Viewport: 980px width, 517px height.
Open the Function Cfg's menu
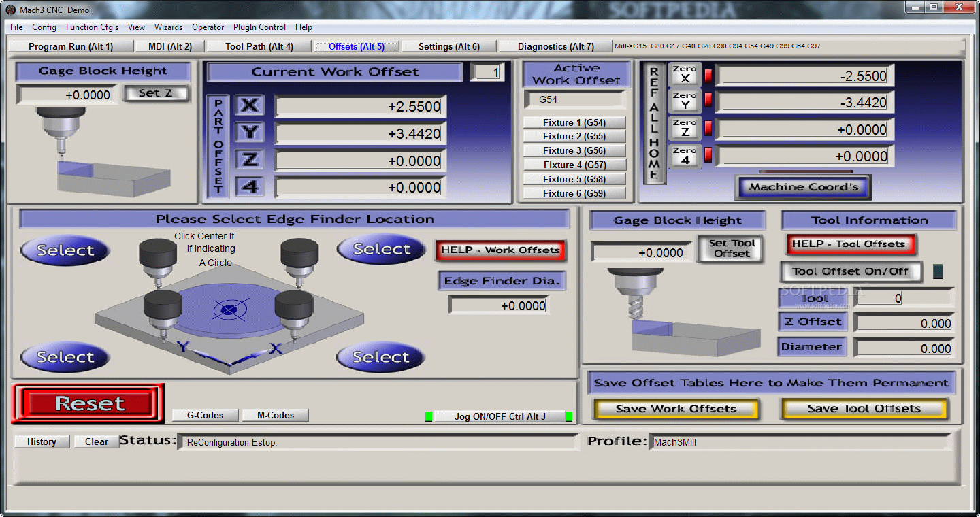92,27
